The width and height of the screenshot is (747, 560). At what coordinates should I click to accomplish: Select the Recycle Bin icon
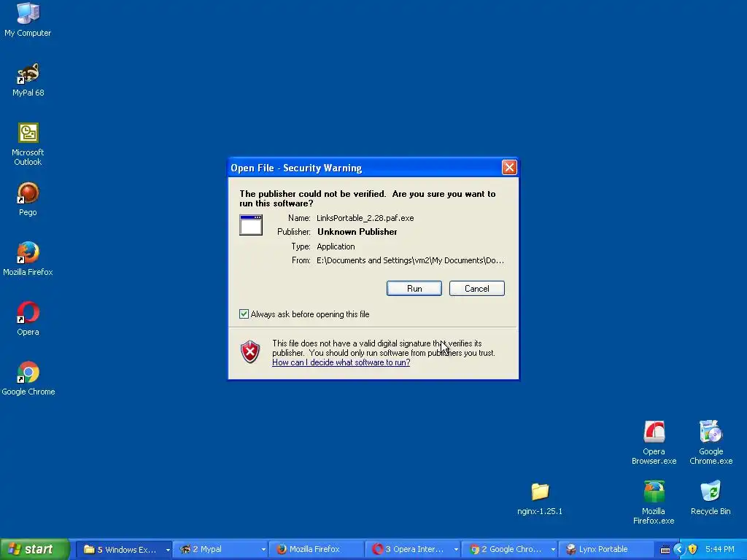pos(711,497)
